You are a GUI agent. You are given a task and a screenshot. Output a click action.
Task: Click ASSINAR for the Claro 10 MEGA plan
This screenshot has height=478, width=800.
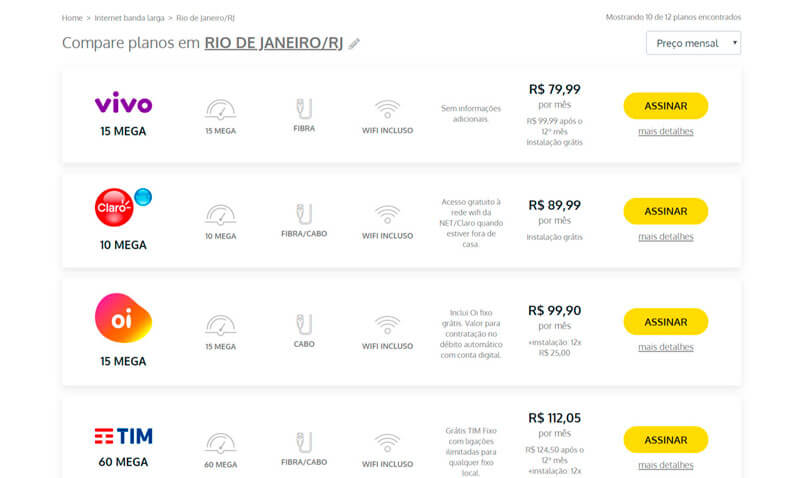666,211
